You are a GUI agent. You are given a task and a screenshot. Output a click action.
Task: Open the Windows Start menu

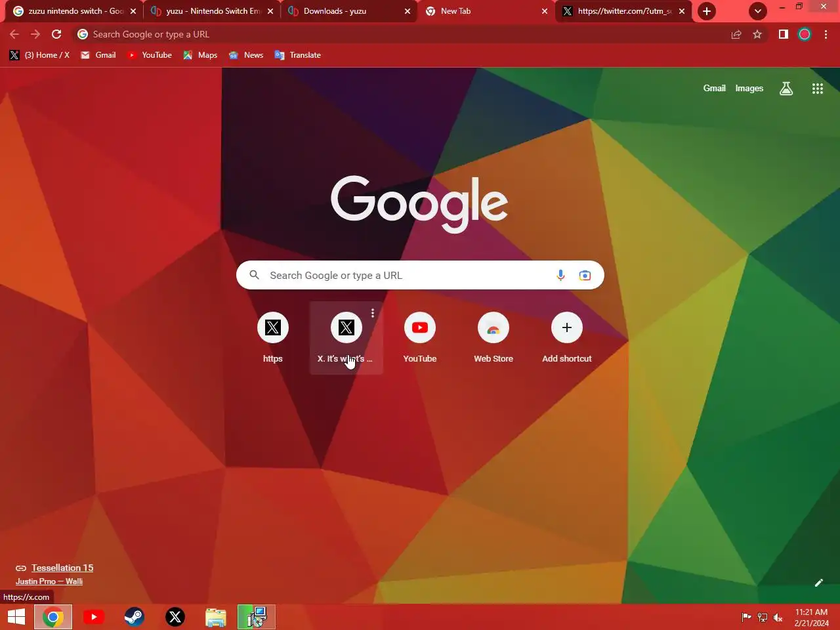(16, 617)
